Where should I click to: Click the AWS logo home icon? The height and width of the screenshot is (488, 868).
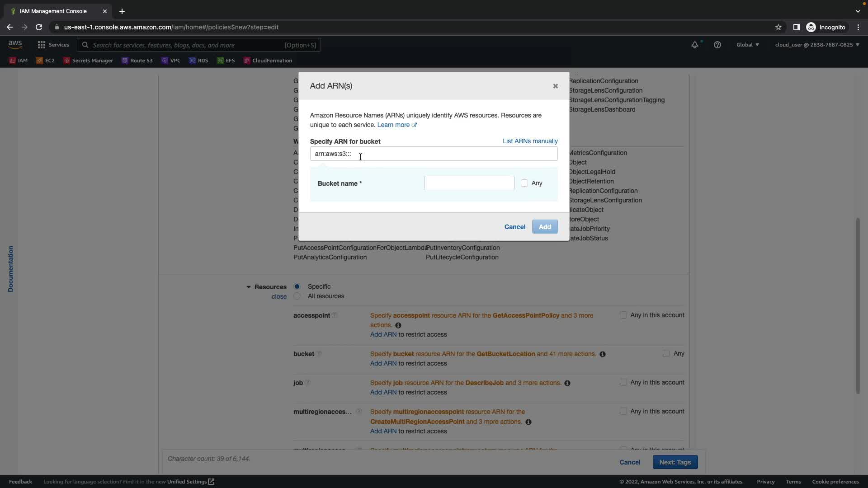pos(15,44)
